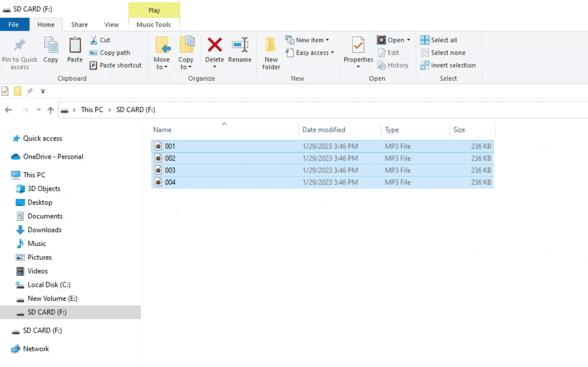Select the file 003
588x367 pixels.
(x=322, y=170)
